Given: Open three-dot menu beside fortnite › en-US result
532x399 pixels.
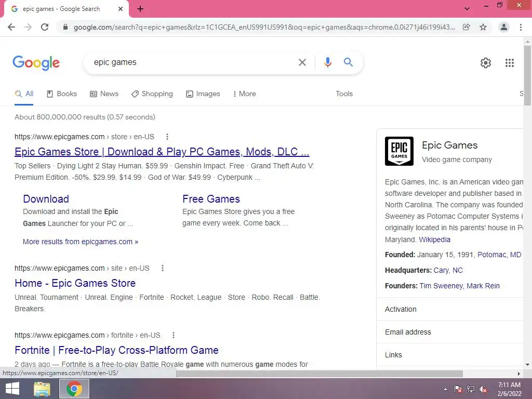Looking at the screenshot, I should pos(174,335).
